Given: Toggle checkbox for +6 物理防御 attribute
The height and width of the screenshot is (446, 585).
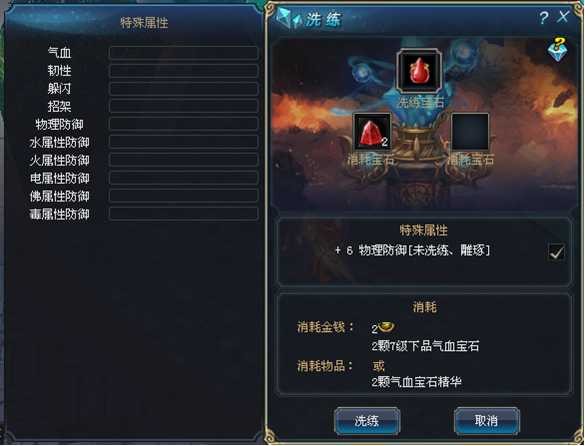Looking at the screenshot, I should [x=556, y=253].
